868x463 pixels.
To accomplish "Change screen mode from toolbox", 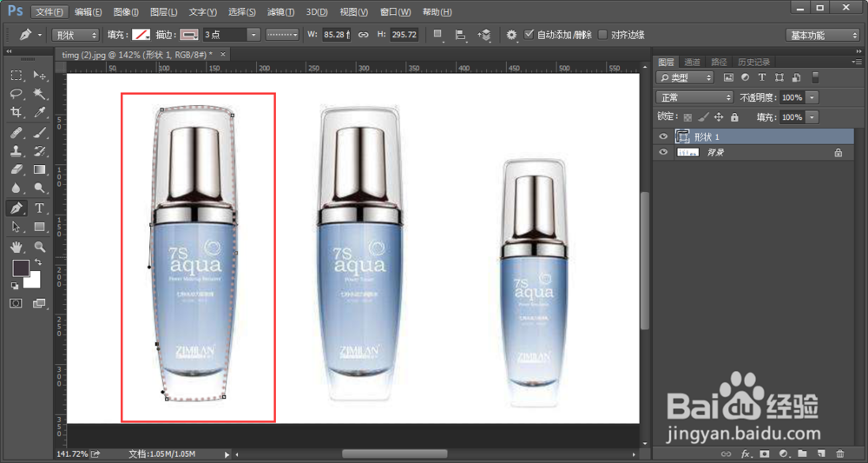I will (x=39, y=303).
